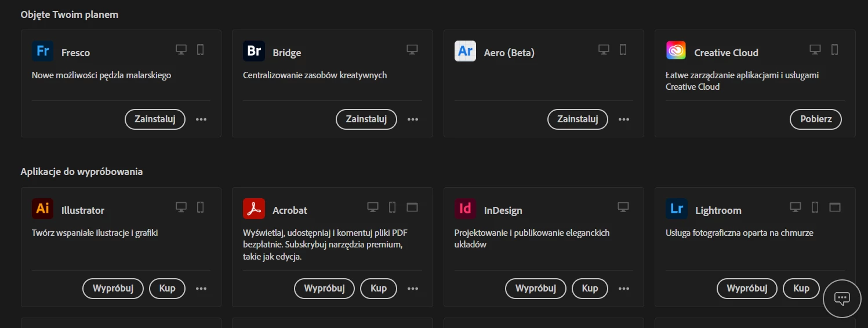Try InDesign with Wypróbuj button
Viewport: 868px width, 328px height.
point(536,289)
